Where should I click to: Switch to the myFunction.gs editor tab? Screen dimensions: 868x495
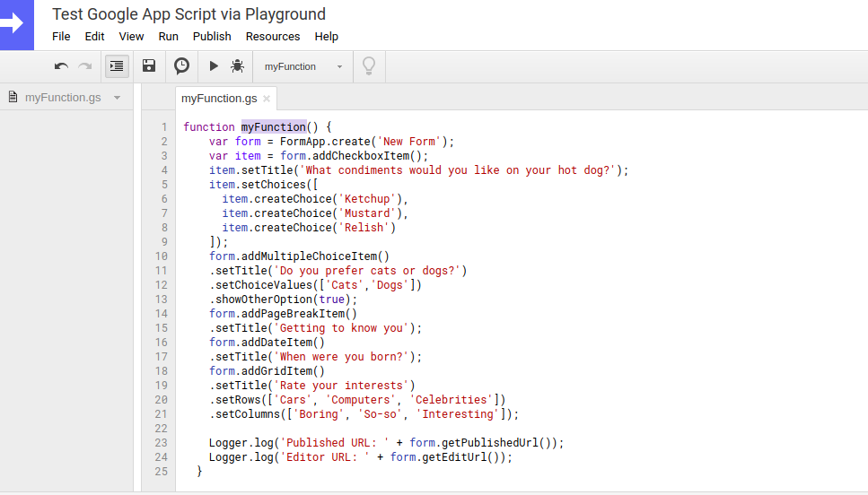(219, 99)
